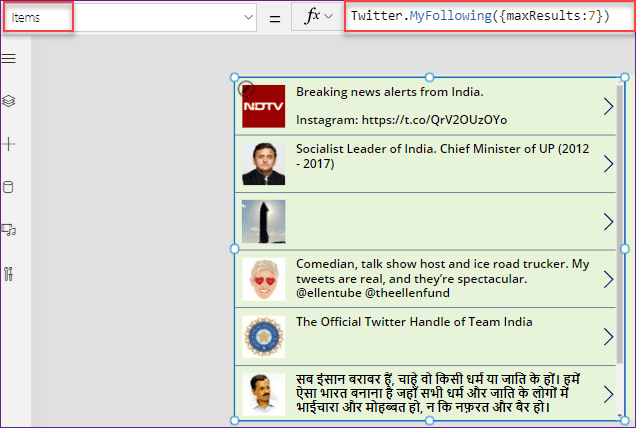This screenshot has width=636, height=428.
Task: Click the gallery vertical scrollbar
Action: pyautogui.click(x=620, y=223)
